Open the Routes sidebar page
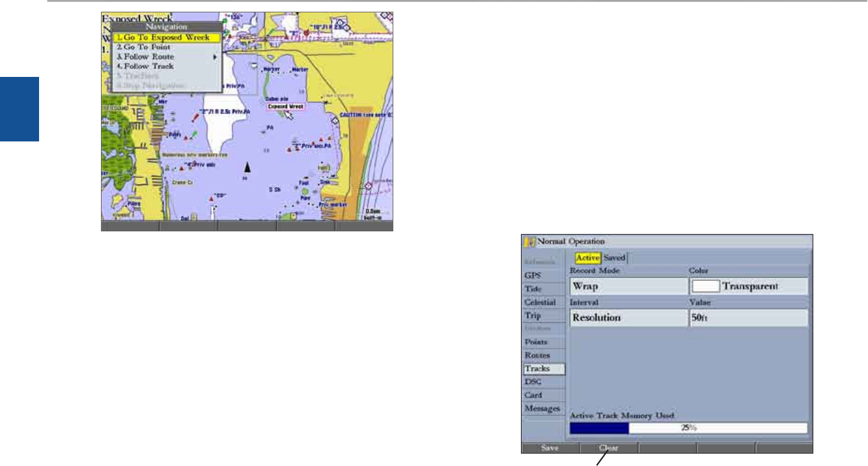Viewport: 868px width, 466px height. [x=544, y=355]
